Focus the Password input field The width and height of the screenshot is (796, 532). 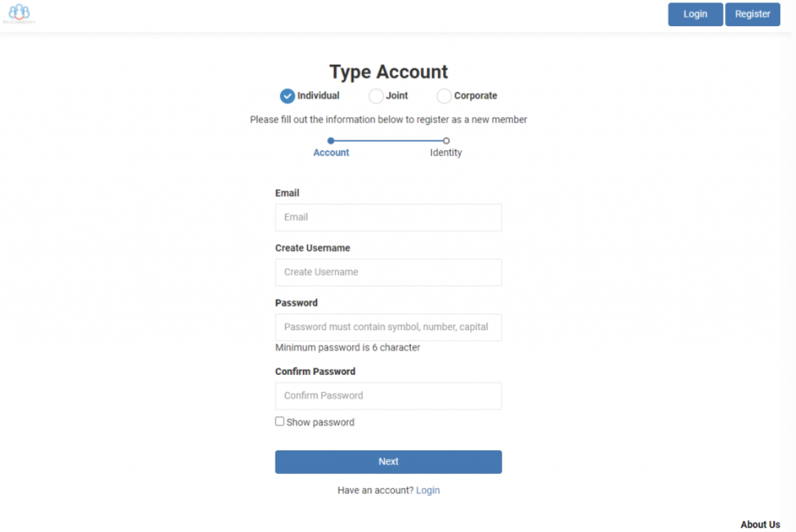(388, 327)
